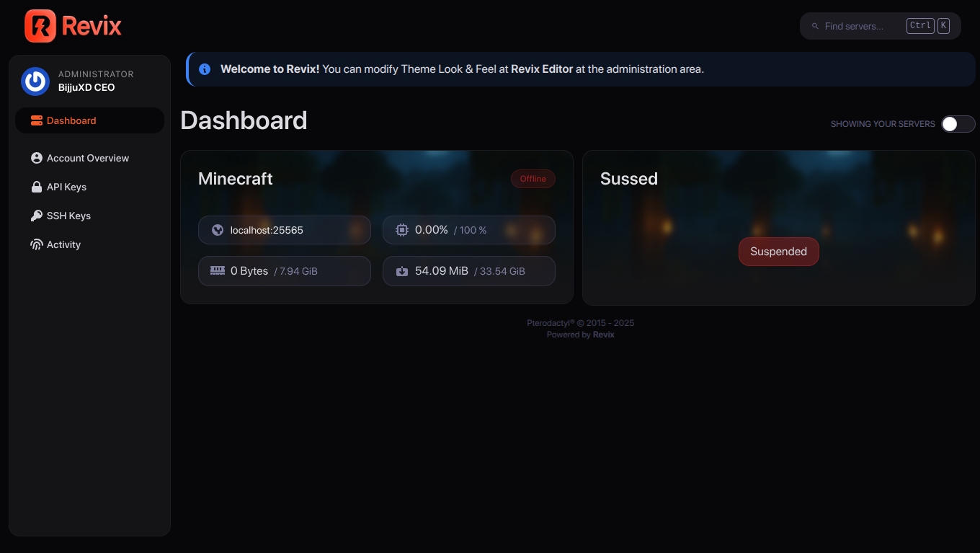Click the search magnifier icon
980x553 pixels.
(x=816, y=26)
